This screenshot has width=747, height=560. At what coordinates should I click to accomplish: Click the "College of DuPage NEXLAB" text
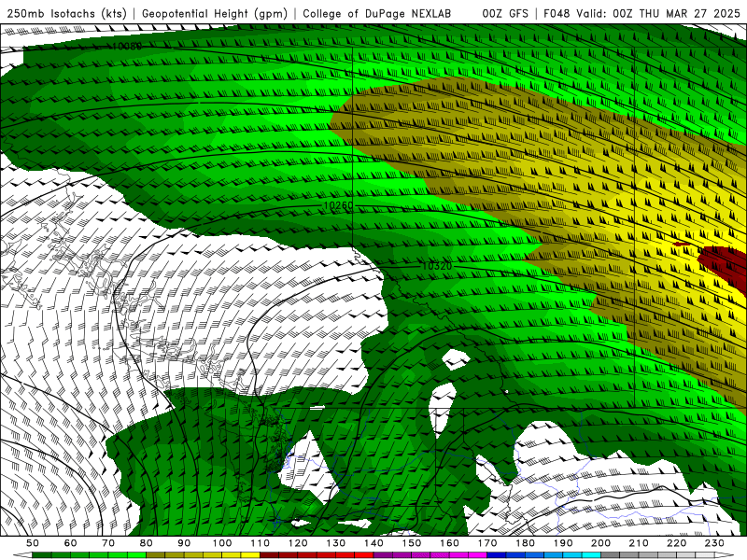point(377,13)
